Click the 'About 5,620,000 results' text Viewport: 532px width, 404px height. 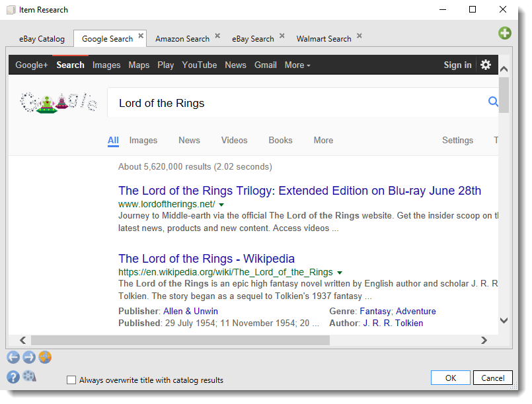tap(165, 167)
